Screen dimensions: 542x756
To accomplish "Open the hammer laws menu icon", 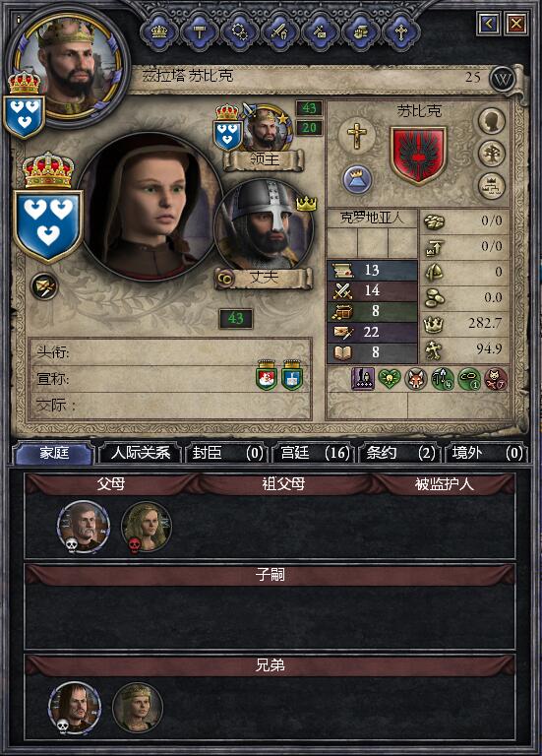I will 199,32.
